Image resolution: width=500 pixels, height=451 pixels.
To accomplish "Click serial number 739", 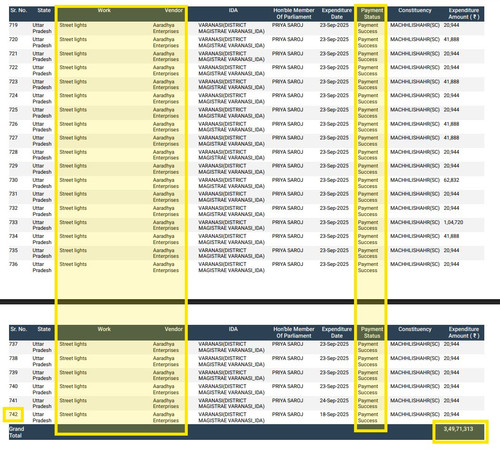I will (x=14, y=372).
